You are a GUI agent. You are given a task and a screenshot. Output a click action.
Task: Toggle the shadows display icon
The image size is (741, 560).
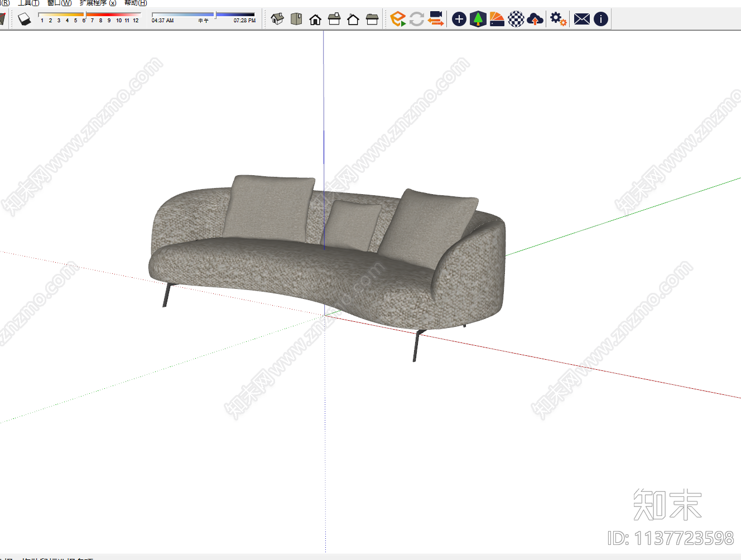click(25, 20)
